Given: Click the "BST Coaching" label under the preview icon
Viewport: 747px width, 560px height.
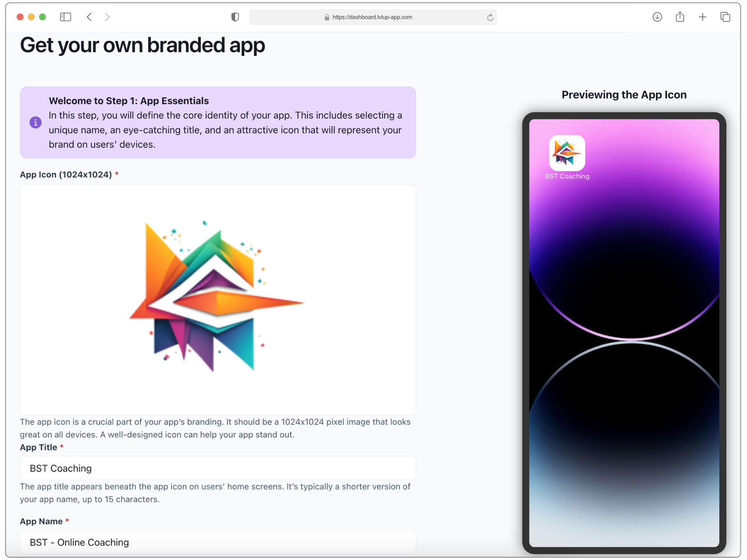Looking at the screenshot, I should [567, 176].
